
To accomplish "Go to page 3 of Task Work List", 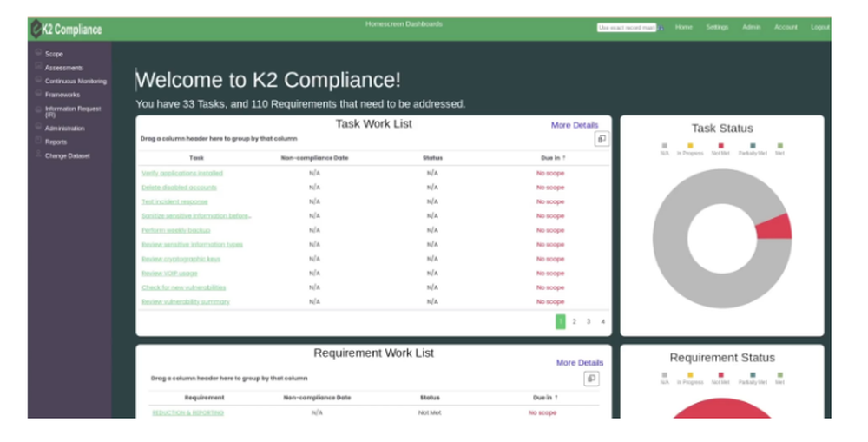I will click(x=589, y=321).
